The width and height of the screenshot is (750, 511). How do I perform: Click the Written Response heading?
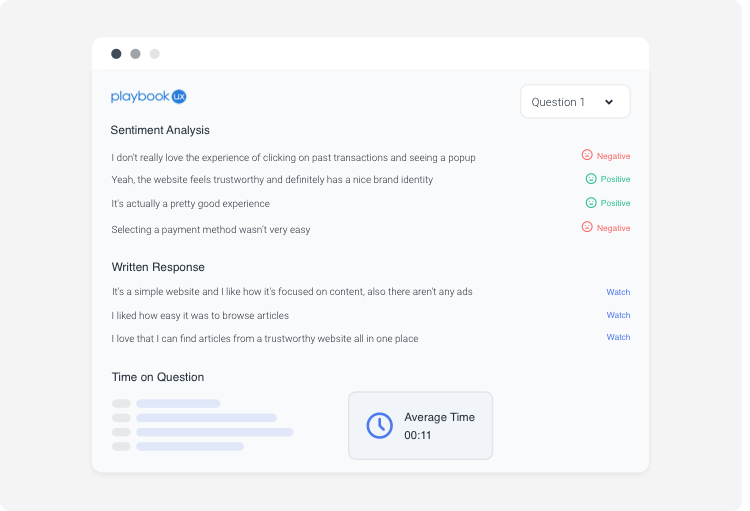(x=158, y=267)
